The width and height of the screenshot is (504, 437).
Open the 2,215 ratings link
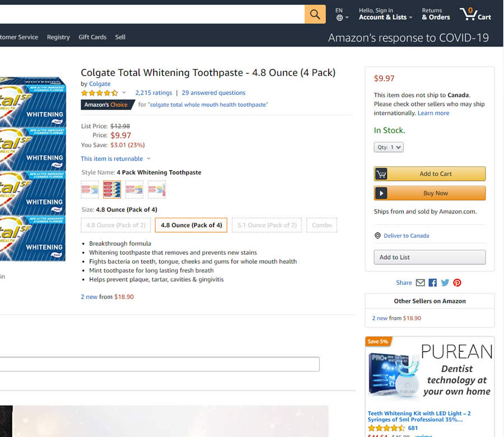pyautogui.click(x=153, y=93)
